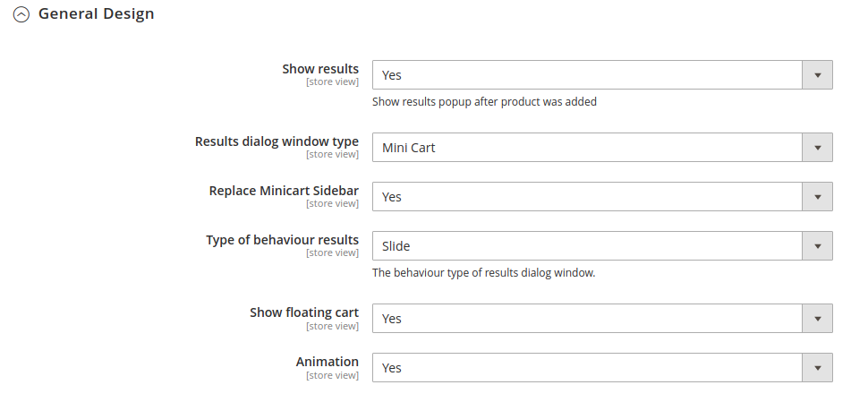This screenshot has height=402, width=868.
Task: Click the Show results dropdown arrow
Action: [817, 74]
